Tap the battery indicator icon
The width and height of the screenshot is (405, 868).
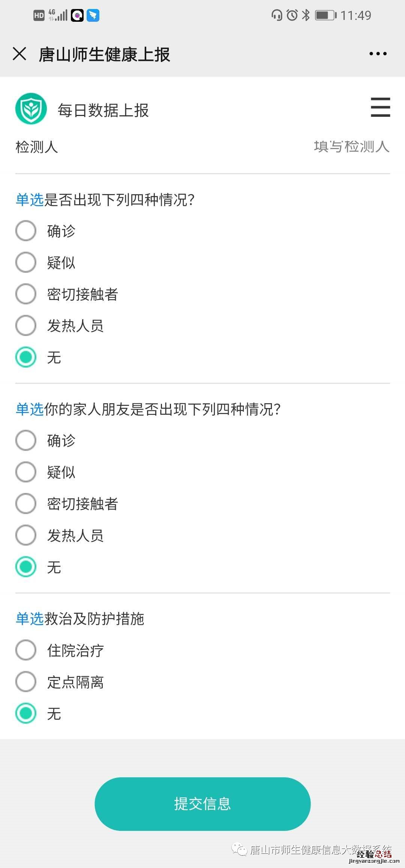point(325,15)
